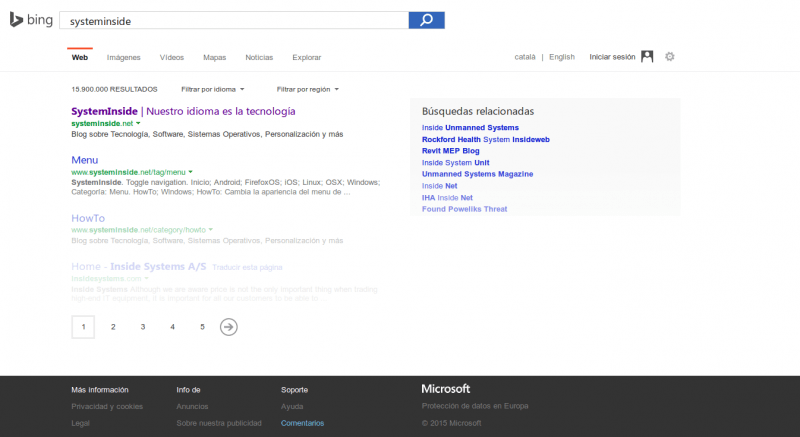Viewport: 800px width, 437px height.
Task: Go to results page 4
Action: (x=172, y=327)
